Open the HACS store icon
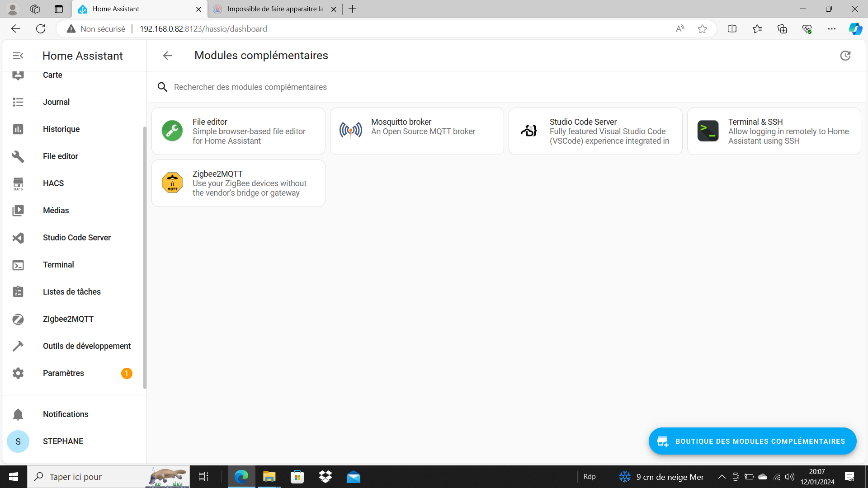This screenshot has width=868, height=488. tap(18, 183)
